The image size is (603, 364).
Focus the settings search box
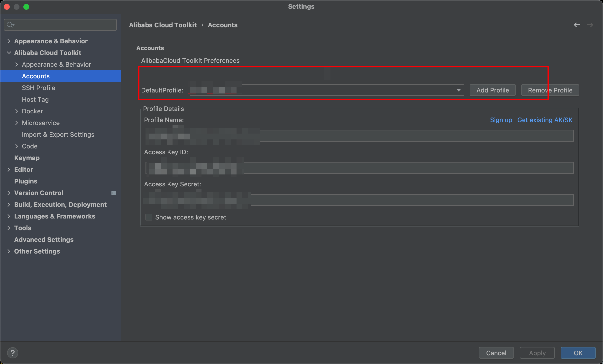[x=64, y=25]
